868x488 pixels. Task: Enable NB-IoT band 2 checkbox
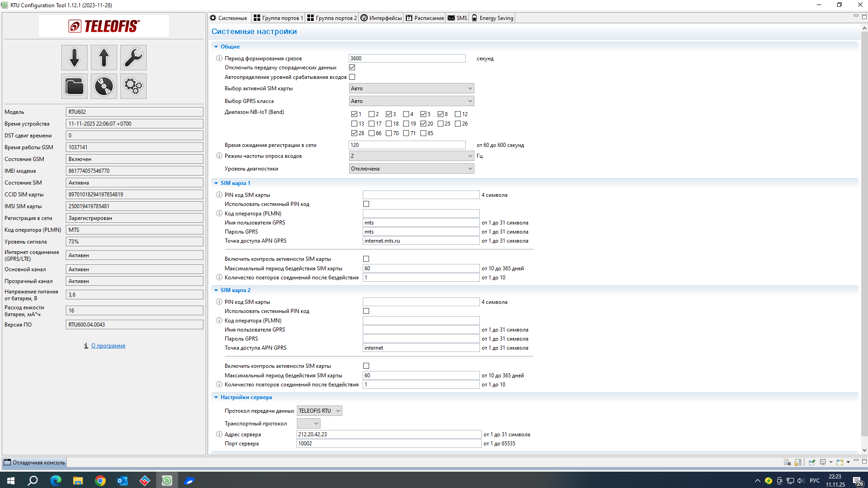(x=372, y=114)
